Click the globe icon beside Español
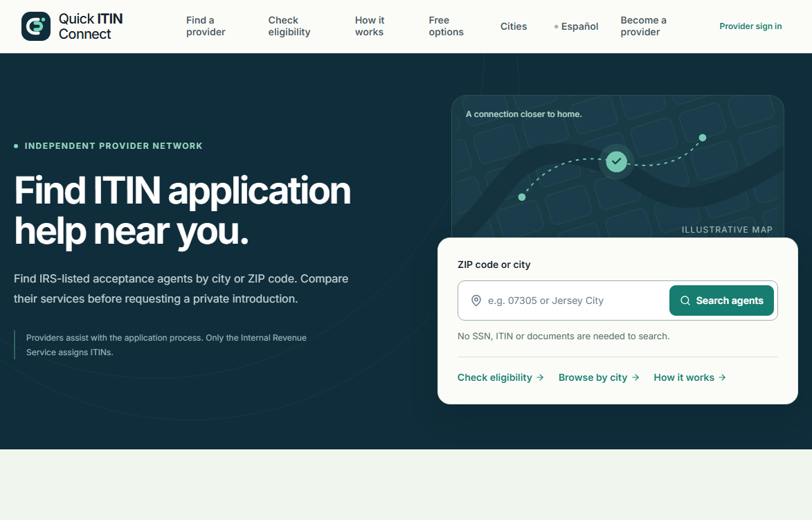 pos(556,26)
